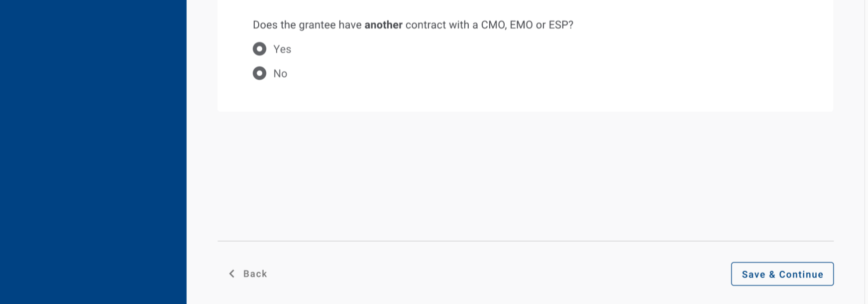Screen dimensions: 868x304
Task: Click the vertical scrollbar on the right edge
Action: [866, 152]
